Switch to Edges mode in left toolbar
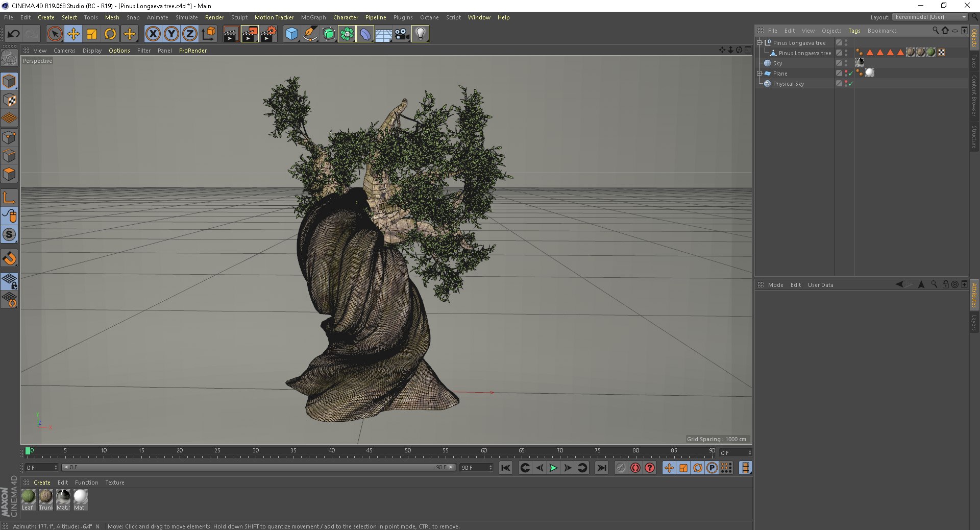Image resolution: width=980 pixels, height=530 pixels. (9, 156)
